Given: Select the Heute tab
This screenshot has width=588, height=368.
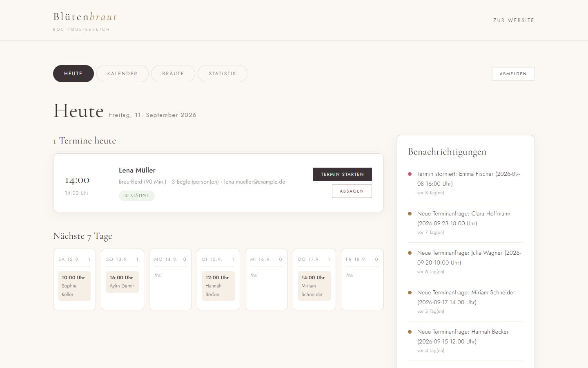Looking at the screenshot, I should pyautogui.click(x=73, y=74).
